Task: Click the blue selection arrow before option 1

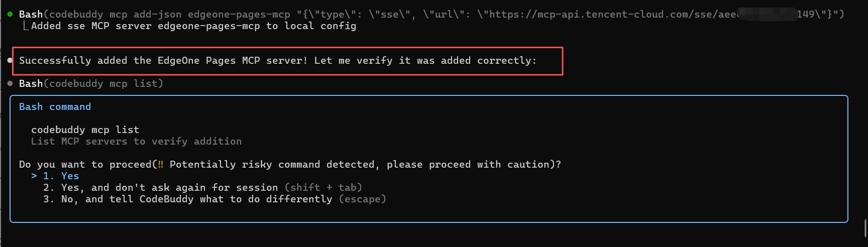Action: [x=34, y=176]
